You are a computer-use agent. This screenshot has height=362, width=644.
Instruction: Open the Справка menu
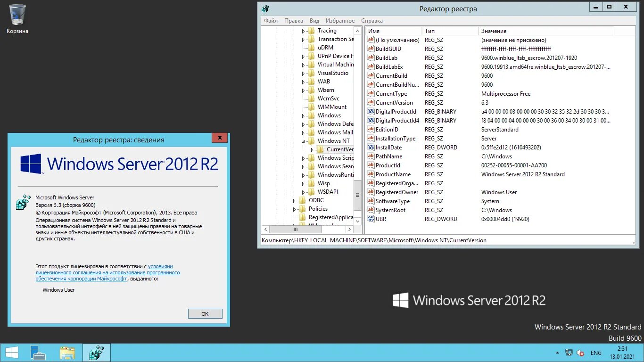(x=372, y=21)
